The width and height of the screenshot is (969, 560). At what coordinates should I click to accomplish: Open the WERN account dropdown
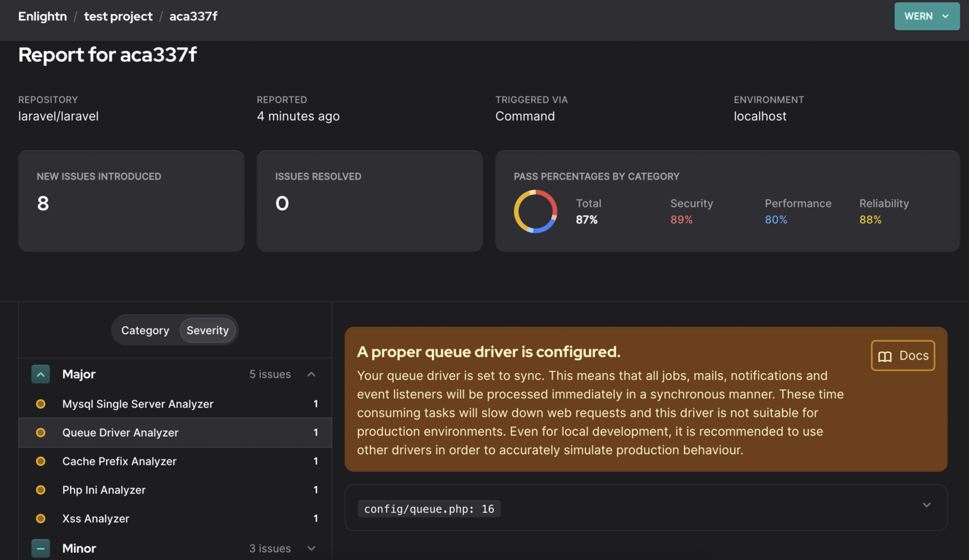[926, 16]
